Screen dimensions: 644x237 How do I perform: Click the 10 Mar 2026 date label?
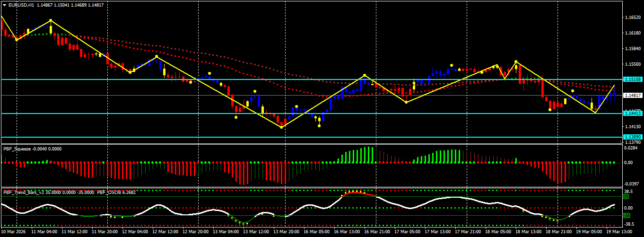(14, 233)
